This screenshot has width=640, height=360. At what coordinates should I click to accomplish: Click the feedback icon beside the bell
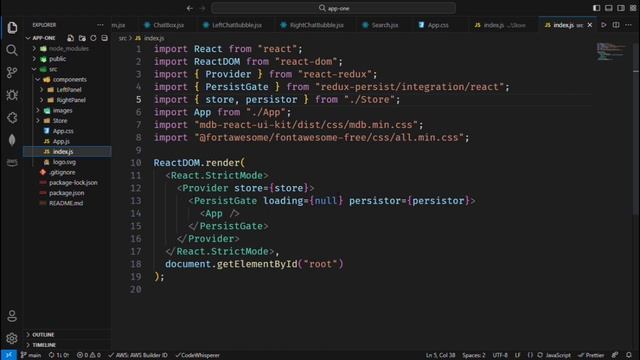click(x=615, y=355)
